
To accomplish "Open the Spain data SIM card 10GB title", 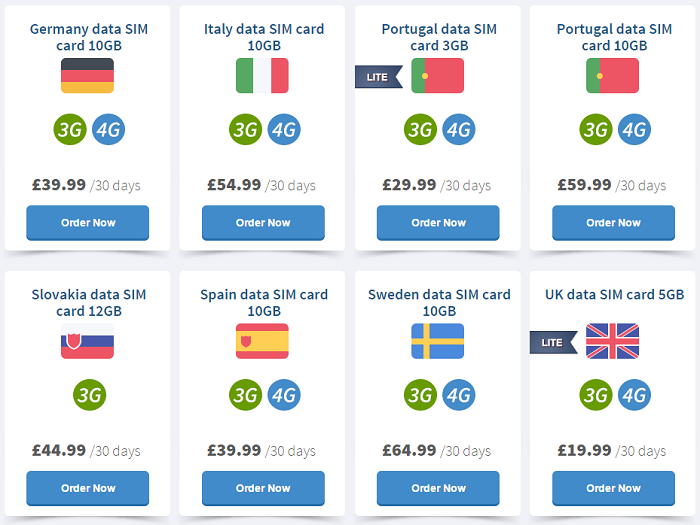I will point(264,303).
